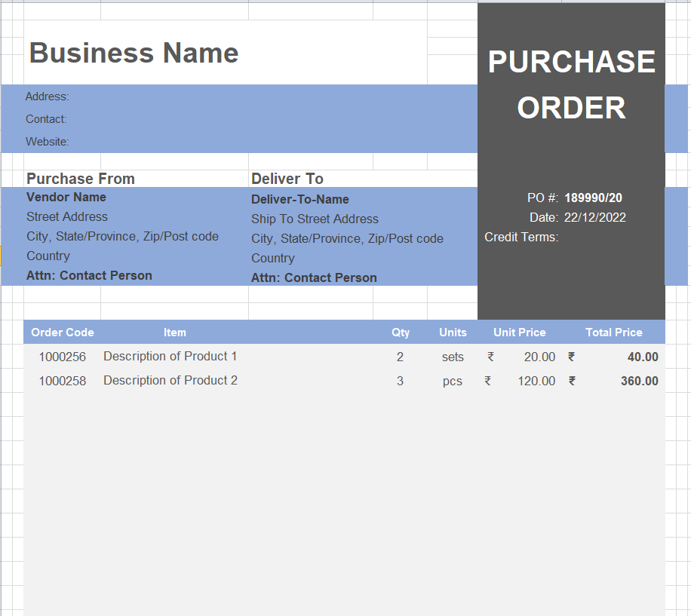
Task: Select the Deliver-To-Name cell
Action: pyautogui.click(x=300, y=199)
